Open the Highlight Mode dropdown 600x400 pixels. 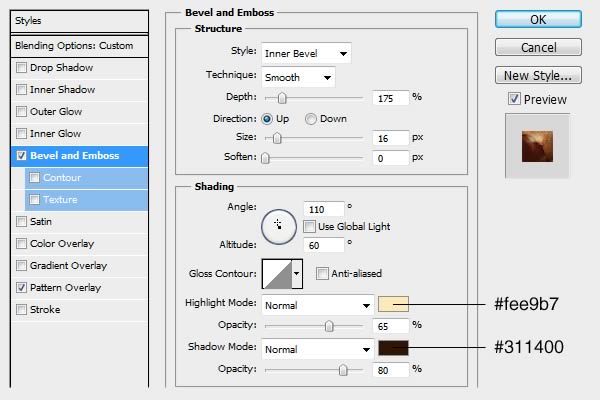click(318, 305)
